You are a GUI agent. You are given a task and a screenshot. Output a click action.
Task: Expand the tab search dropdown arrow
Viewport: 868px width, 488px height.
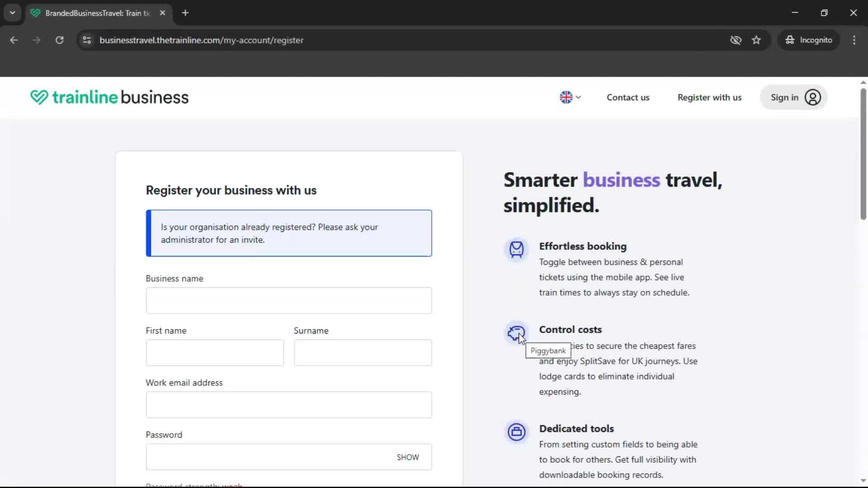pyautogui.click(x=12, y=13)
